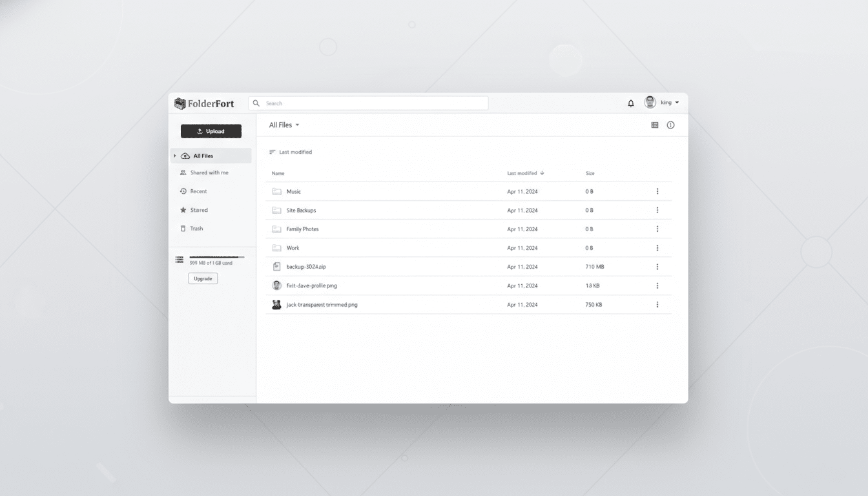Switch to the Trash section

pyautogui.click(x=196, y=228)
